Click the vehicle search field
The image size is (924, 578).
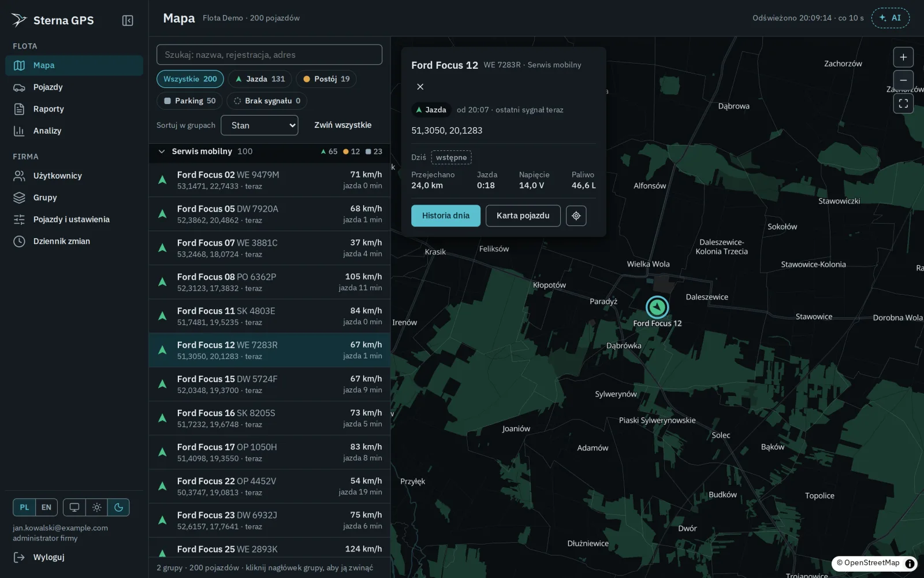click(x=269, y=55)
